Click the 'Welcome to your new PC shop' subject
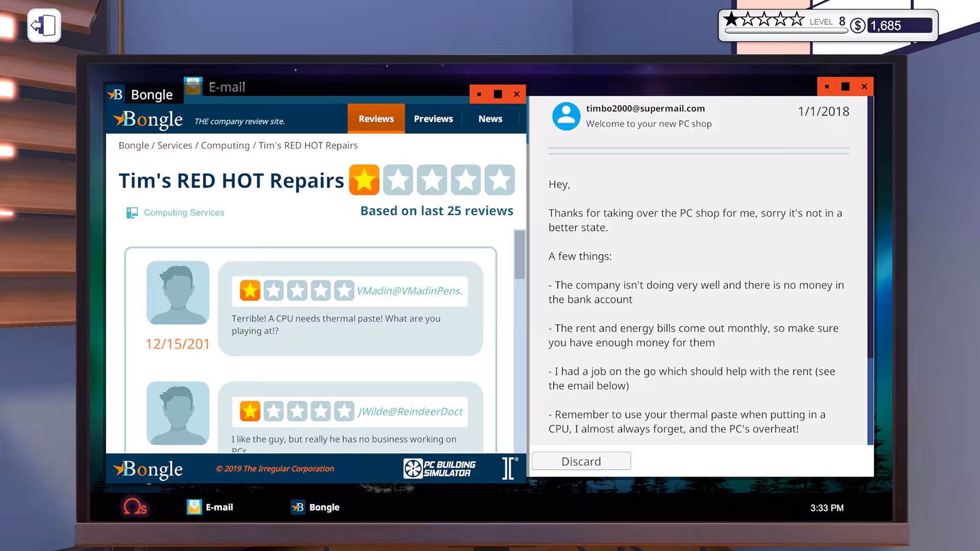This screenshot has width=980, height=551. point(649,123)
